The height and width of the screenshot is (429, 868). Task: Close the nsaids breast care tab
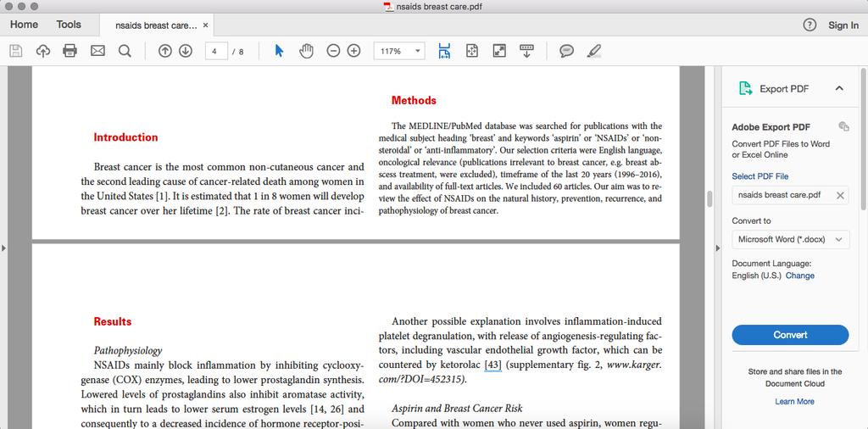205,25
